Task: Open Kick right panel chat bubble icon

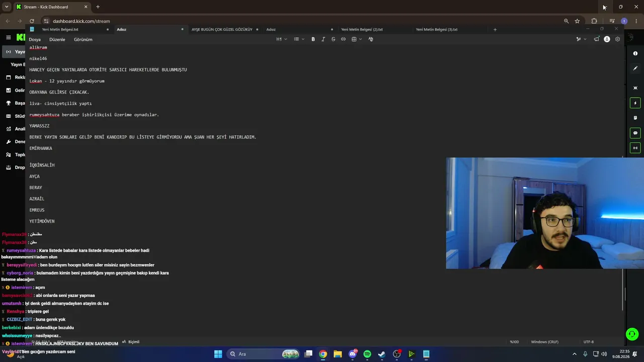Action: (x=635, y=133)
